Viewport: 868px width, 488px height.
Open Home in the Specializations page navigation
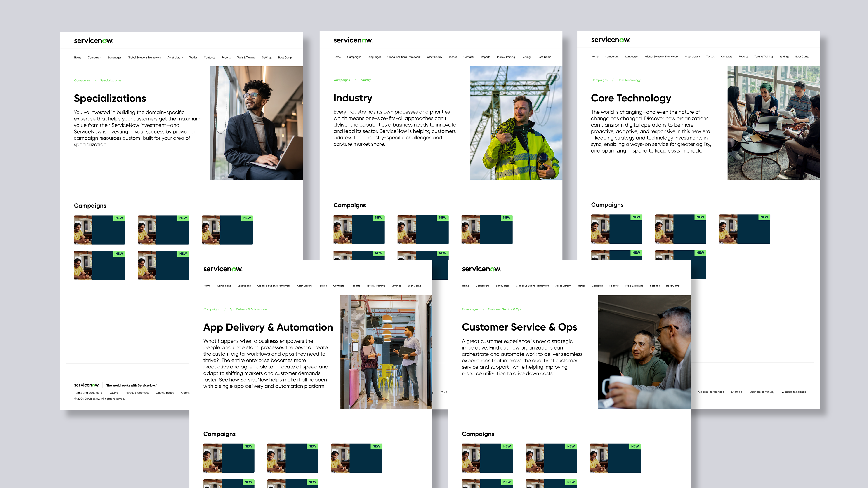[x=78, y=58]
